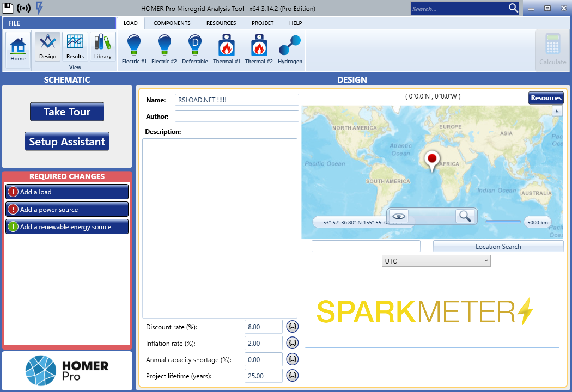Open the UTC time zone dropdown
The image size is (572, 392).
point(436,261)
